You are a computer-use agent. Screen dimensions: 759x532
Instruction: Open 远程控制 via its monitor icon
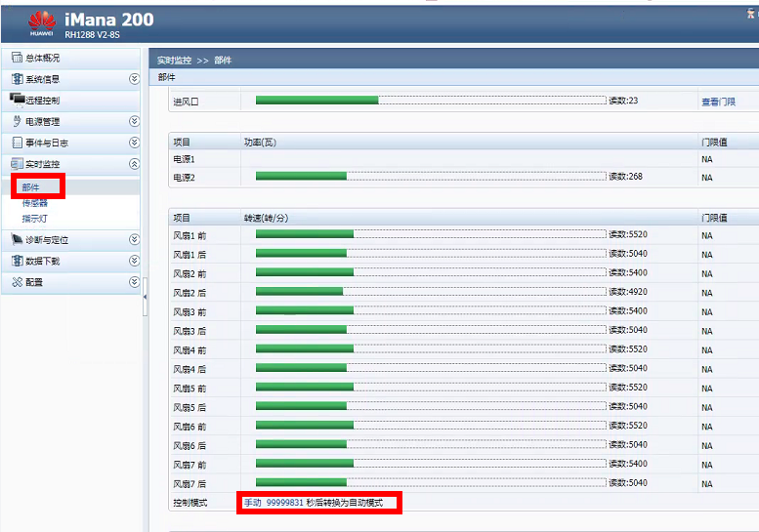(17, 100)
